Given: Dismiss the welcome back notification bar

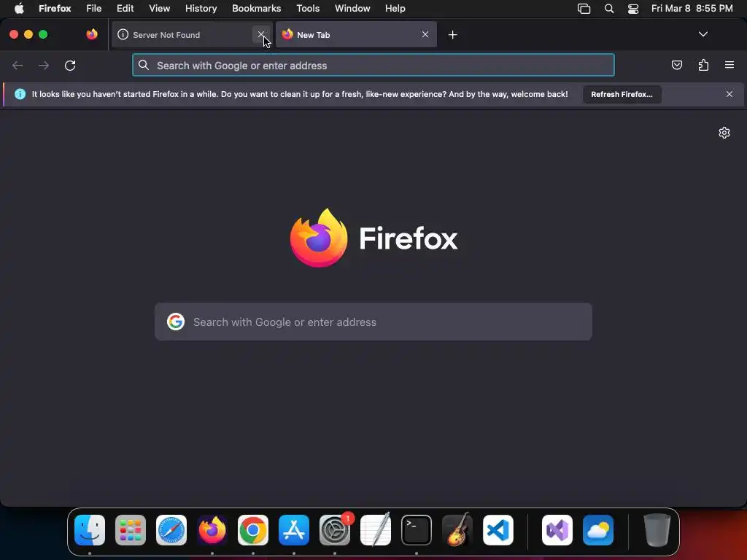Looking at the screenshot, I should [x=729, y=94].
